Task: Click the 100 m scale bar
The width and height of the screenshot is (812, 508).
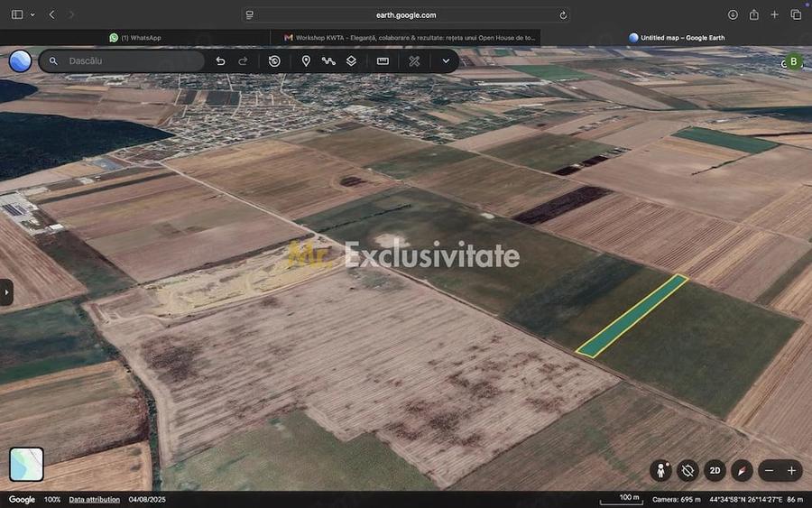Action: [x=622, y=499]
